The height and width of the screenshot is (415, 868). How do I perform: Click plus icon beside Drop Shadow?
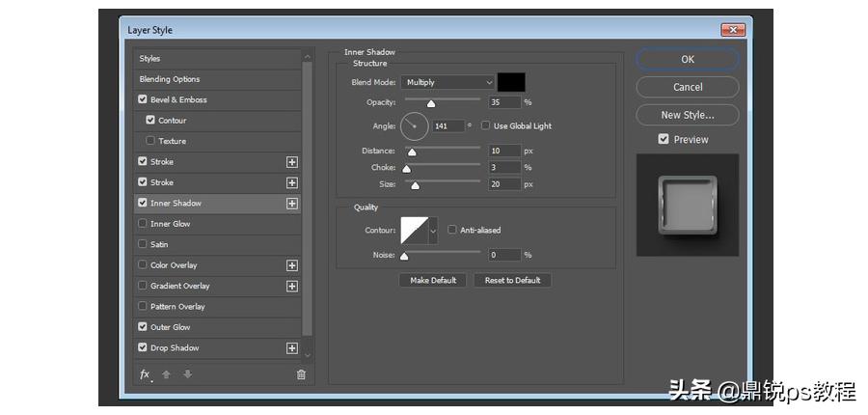point(291,348)
